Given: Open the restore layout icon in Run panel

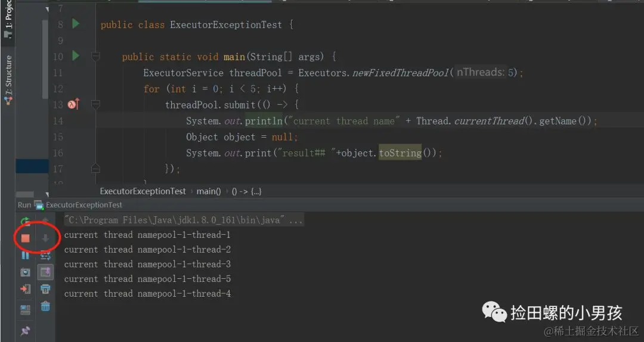Looking at the screenshot, I should click(x=25, y=309).
